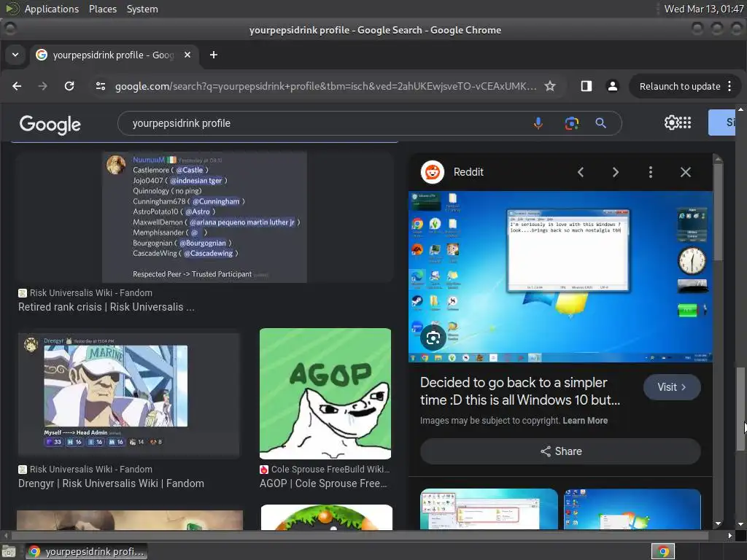Open Google quick settings gear
This screenshot has height=560, width=747.
pos(671,122)
